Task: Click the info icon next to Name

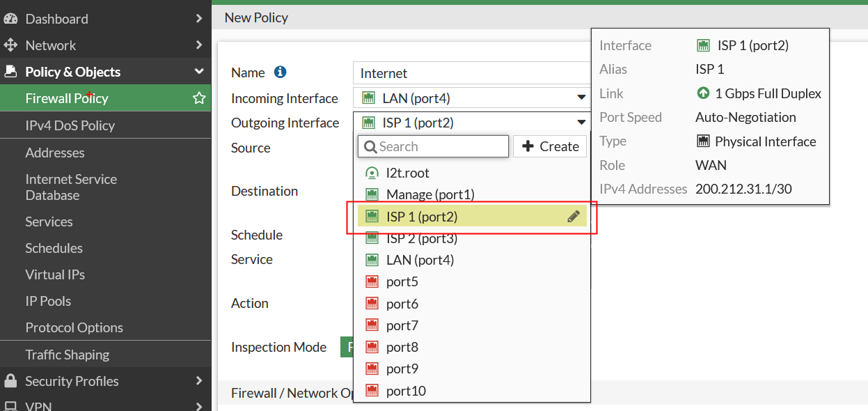Action: 280,72
